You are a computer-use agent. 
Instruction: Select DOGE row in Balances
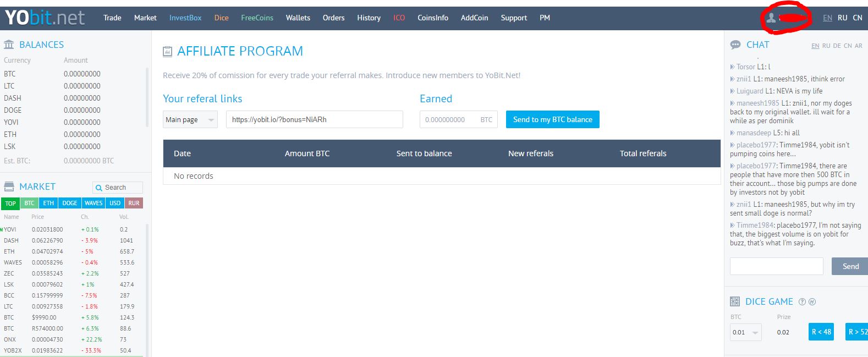pos(74,110)
